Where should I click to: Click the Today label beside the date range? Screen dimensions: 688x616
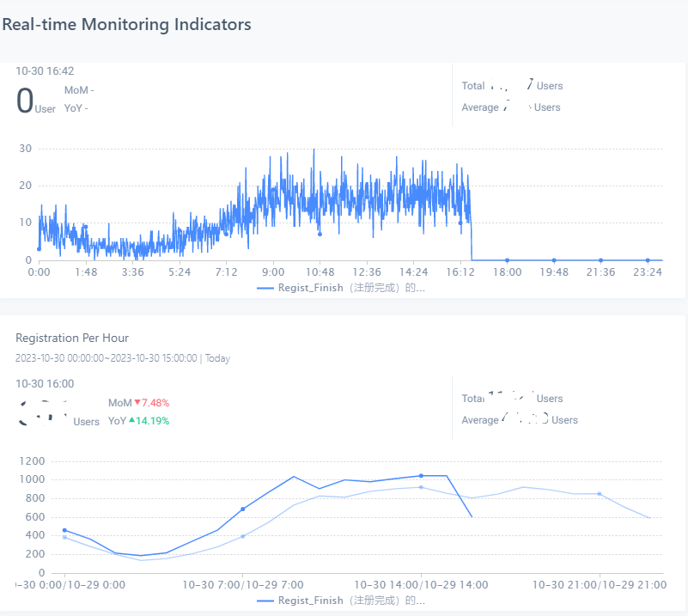pyautogui.click(x=217, y=358)
